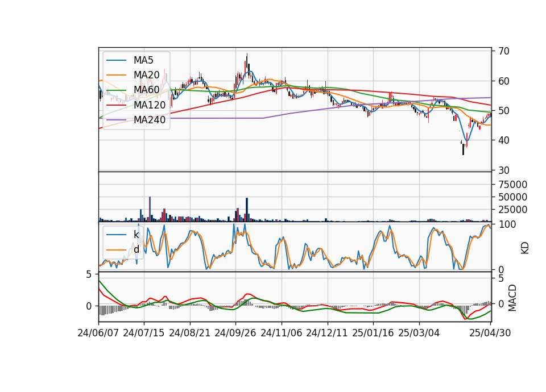Screen dimensions: 546x392
Task: Click the 70 price axis label
Action: point(504,51)
